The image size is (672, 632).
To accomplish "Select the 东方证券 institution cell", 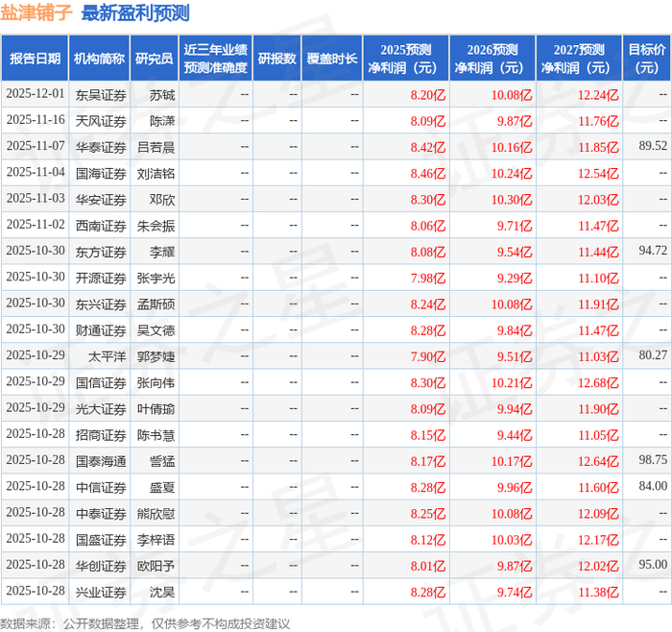I will [x=101, y=252].
